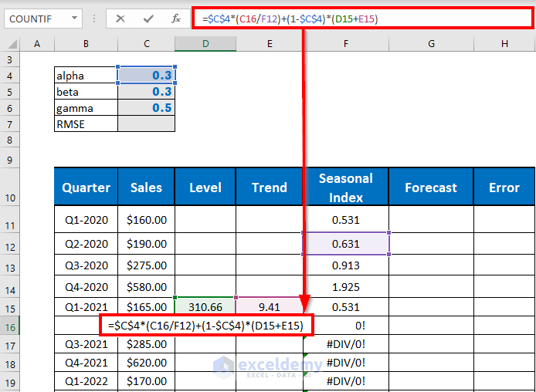Click the empty RMSE value cell
Screen dimensions: 536x392
[147, 123]
